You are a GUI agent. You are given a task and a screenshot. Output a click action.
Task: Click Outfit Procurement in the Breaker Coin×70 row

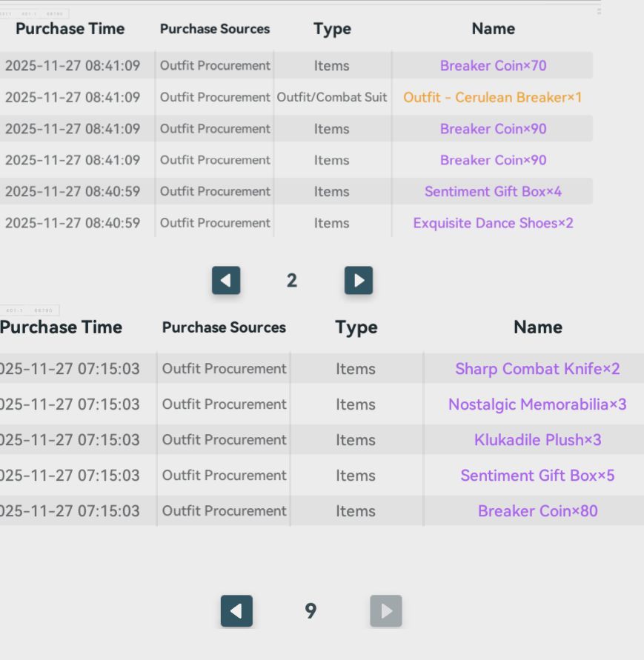pyautogui.click(x=215, y=66)
